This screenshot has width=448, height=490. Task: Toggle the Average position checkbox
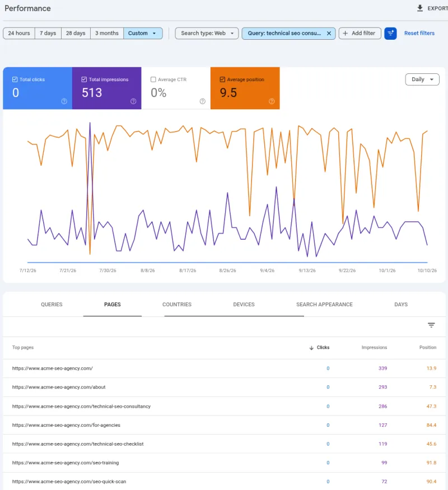click(222, 80)
